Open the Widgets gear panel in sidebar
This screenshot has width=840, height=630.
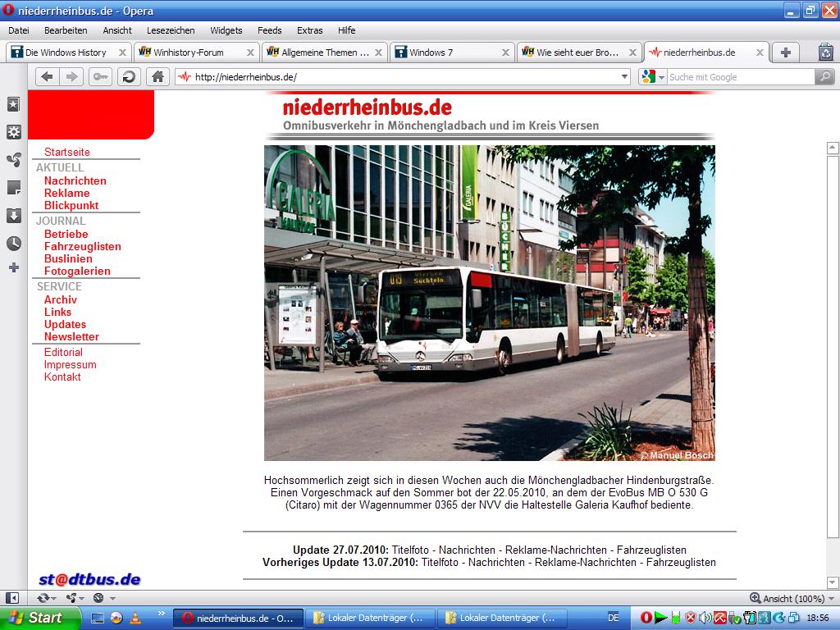tap(13, 132)
